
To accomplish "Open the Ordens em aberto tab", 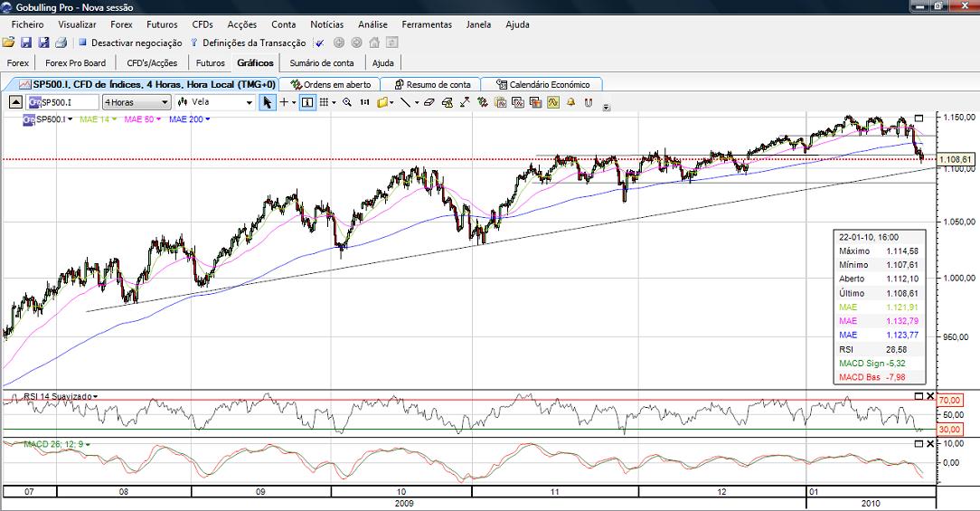I will (x=331, y=84).
